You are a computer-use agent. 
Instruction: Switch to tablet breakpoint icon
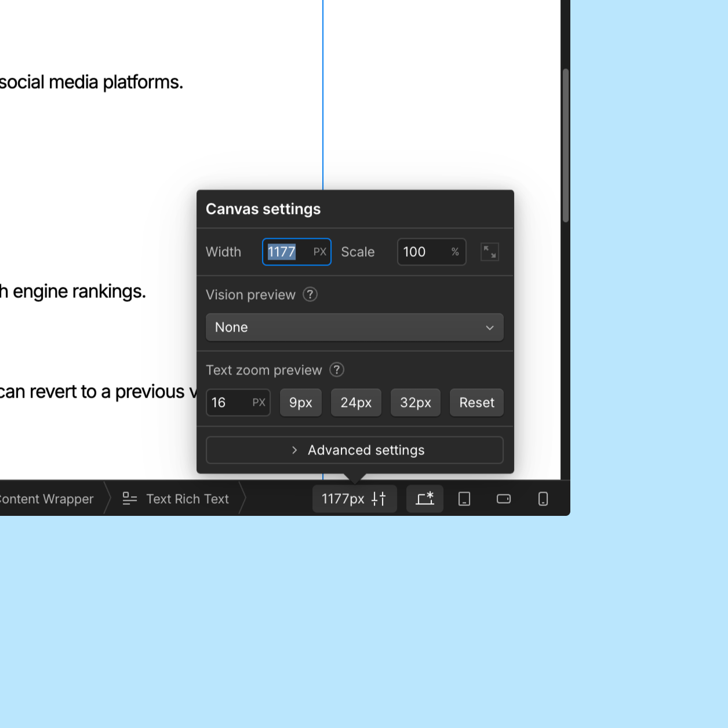[464, 499]
